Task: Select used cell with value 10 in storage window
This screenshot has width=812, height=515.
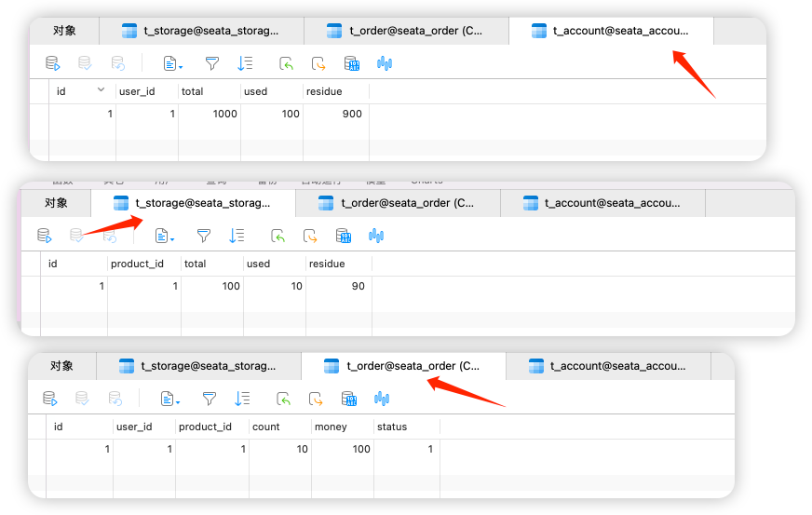Action: 275,287
